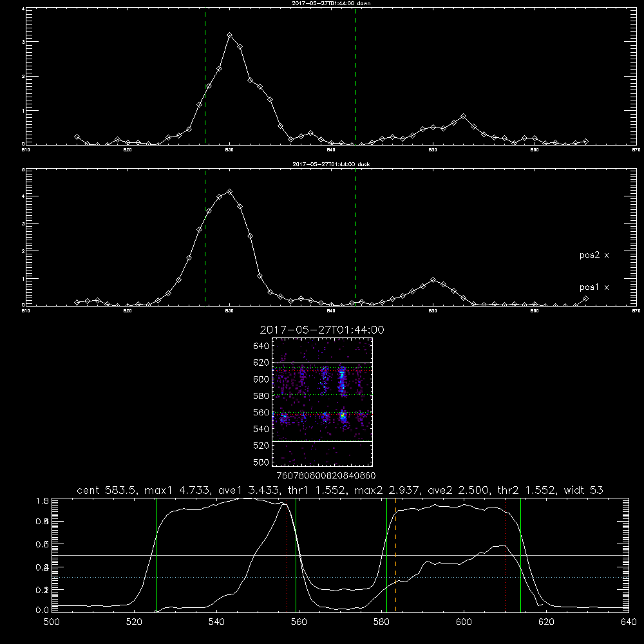The image size is (644, 644).
Task: Click the left green dashed line in the dusk plot
Action: pos(205,238)
